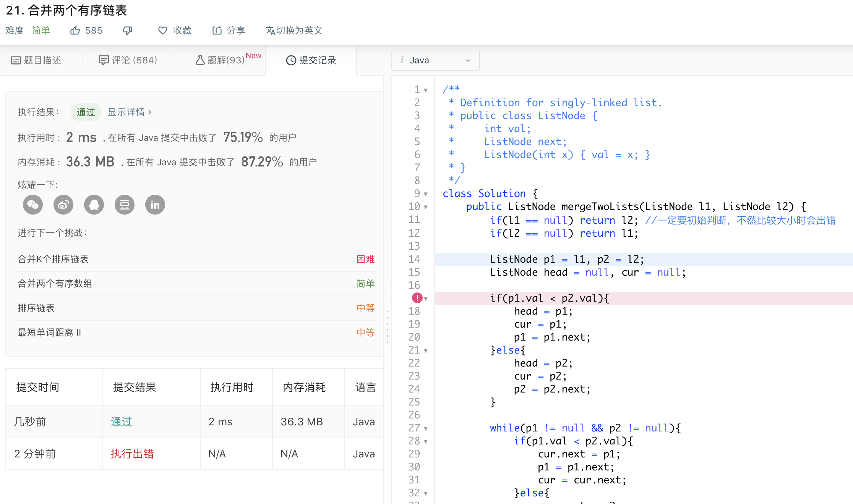
Task: Share result via Douban icon
Action: click(125, 205)
